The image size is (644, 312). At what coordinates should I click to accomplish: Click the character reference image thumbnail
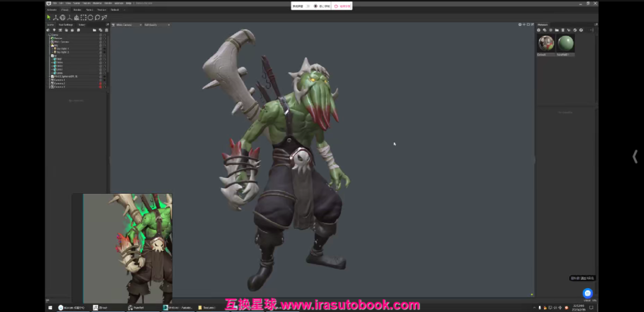pyautogui.click(x=128, y=248)
